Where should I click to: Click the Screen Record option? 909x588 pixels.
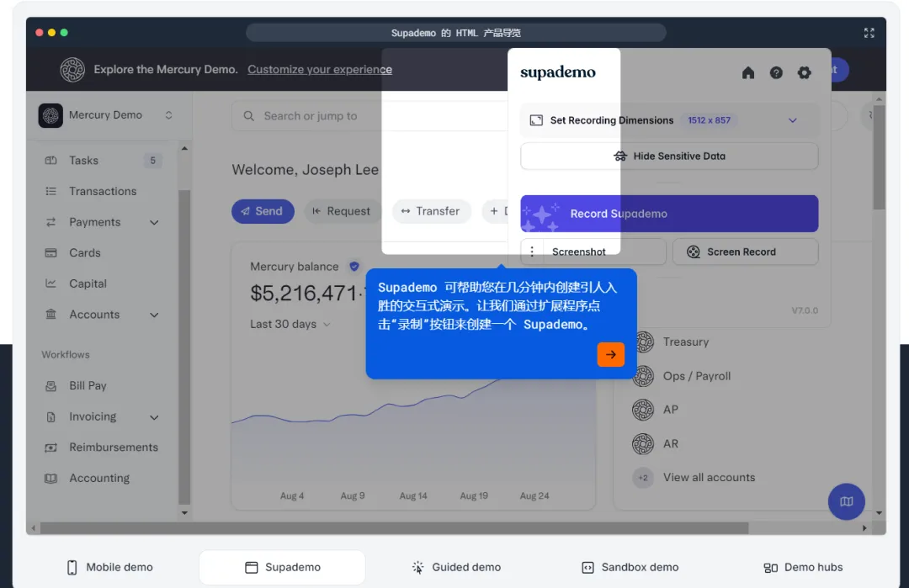pos(745,252)
